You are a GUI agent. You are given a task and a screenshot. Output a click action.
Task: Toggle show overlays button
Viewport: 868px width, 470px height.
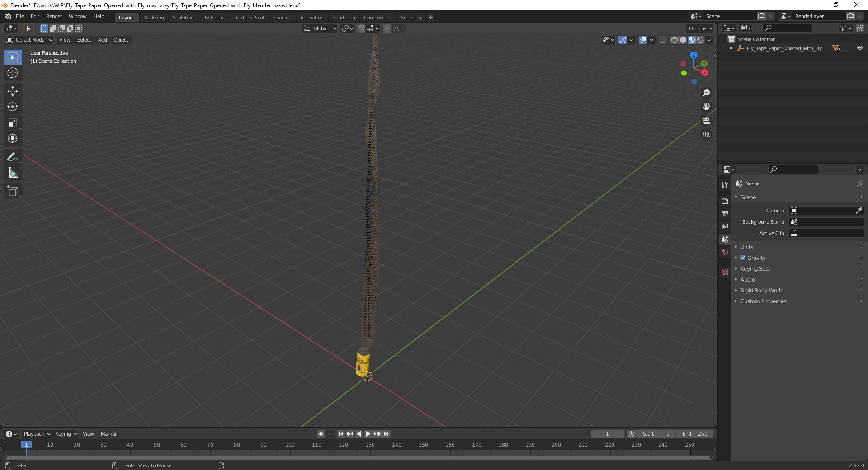[x=643, y=40]
